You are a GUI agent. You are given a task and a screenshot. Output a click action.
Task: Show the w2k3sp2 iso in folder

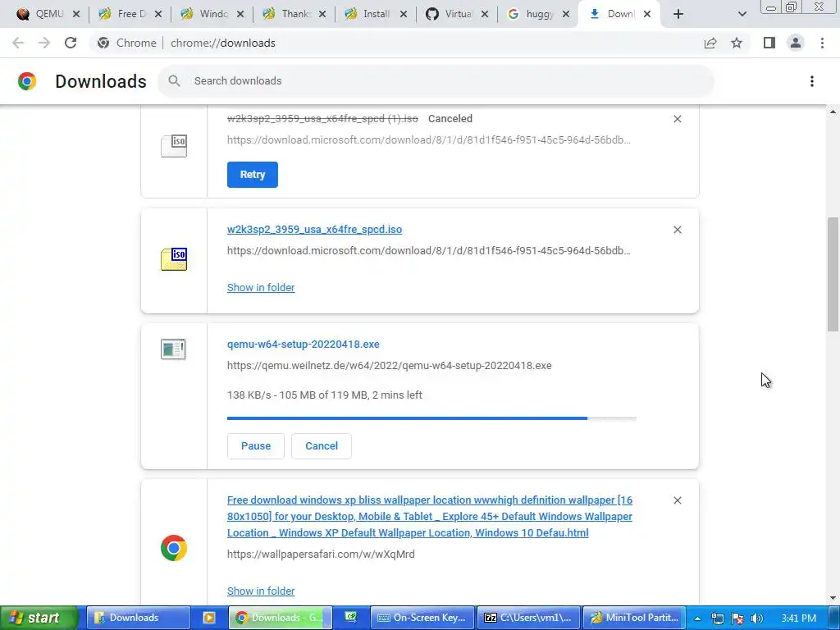pos(261,288)
